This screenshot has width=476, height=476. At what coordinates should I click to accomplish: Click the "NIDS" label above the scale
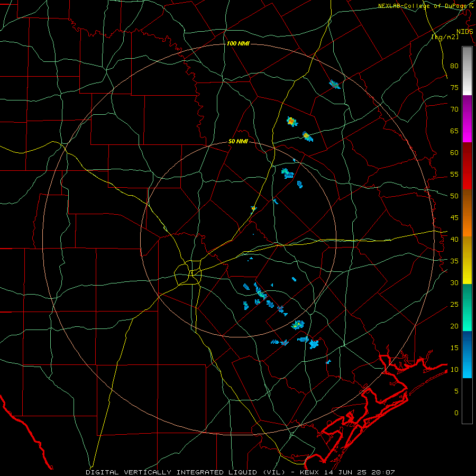pos(464,32)
